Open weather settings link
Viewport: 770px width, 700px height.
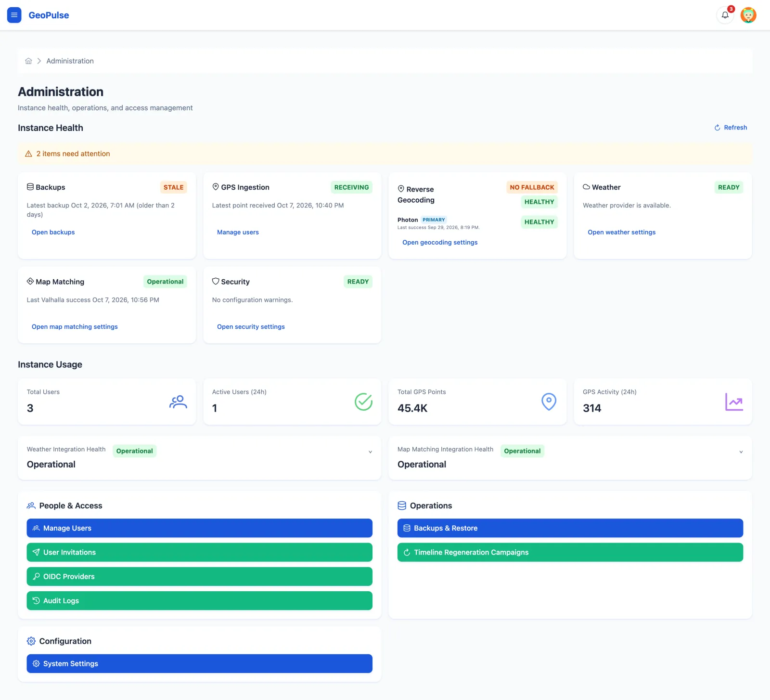coord(621,232)
